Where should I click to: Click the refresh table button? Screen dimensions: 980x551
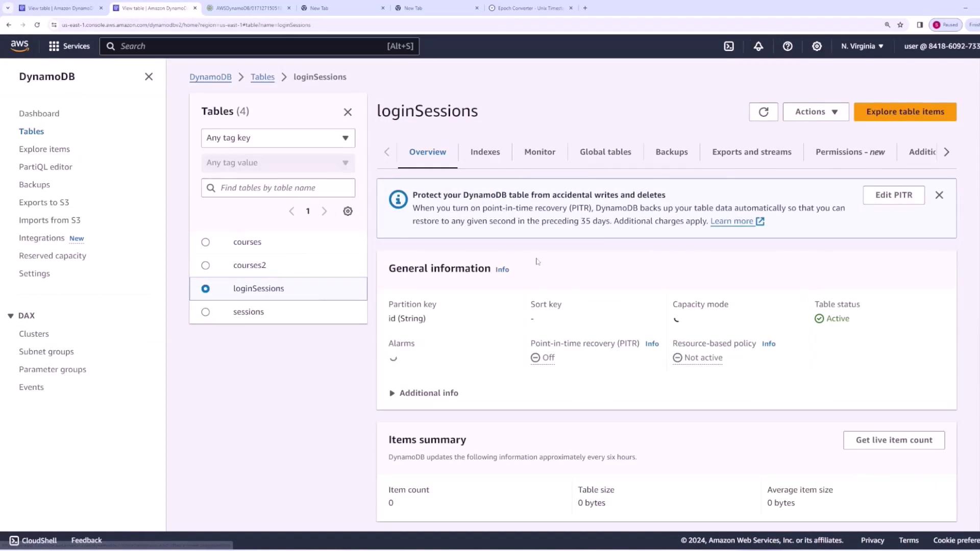[x=763, y=112]
